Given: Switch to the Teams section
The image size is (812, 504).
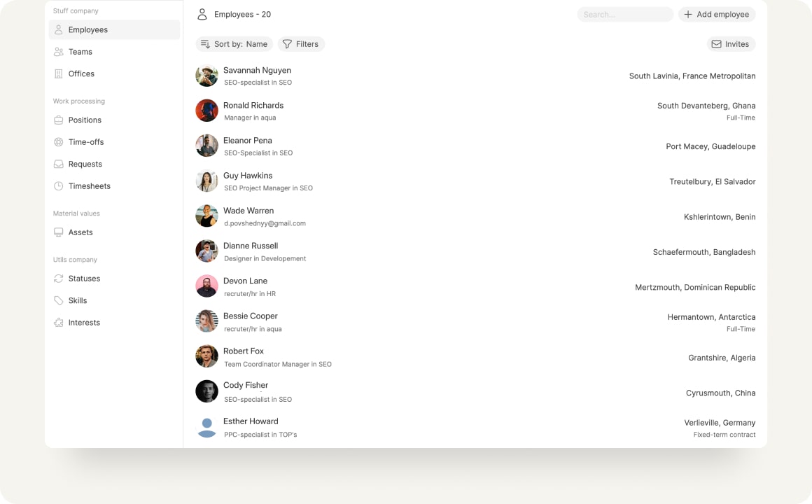Looking at the screenshot, I should point(80,51).
